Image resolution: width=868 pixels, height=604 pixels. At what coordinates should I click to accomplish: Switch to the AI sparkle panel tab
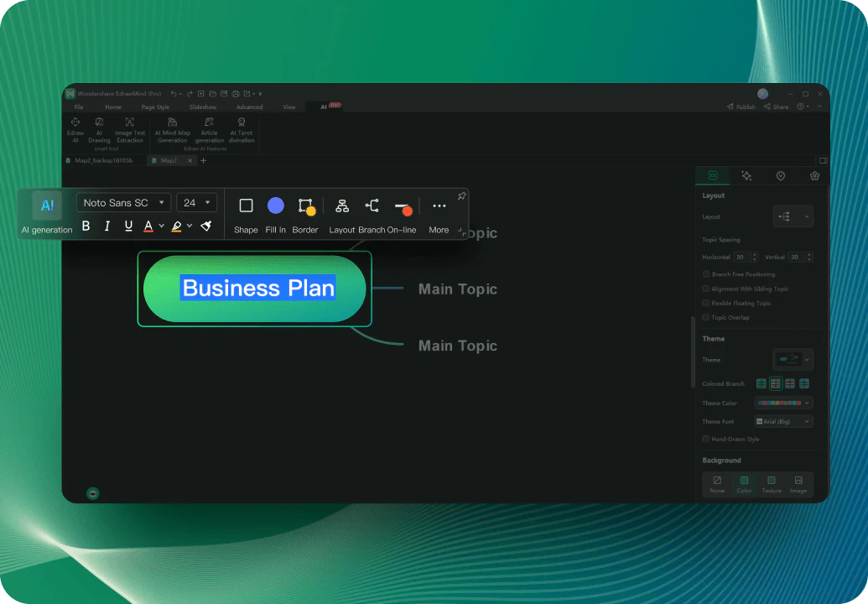[x=746, y=175]
